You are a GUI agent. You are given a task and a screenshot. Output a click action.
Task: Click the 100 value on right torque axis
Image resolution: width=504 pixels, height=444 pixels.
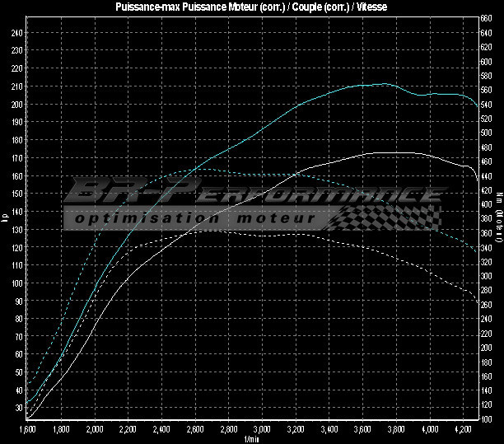488,419
